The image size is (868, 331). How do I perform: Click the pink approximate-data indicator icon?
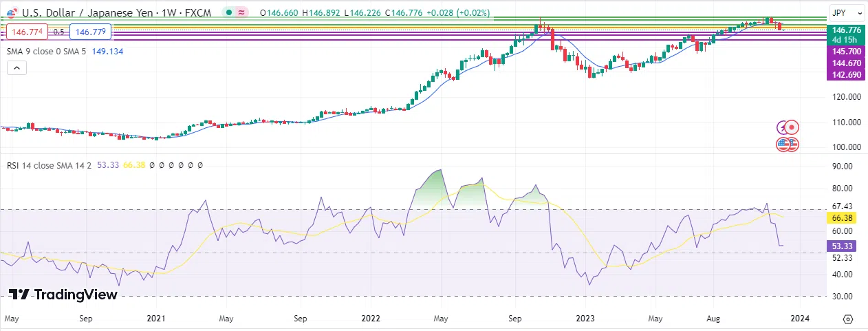coord(242,12)
